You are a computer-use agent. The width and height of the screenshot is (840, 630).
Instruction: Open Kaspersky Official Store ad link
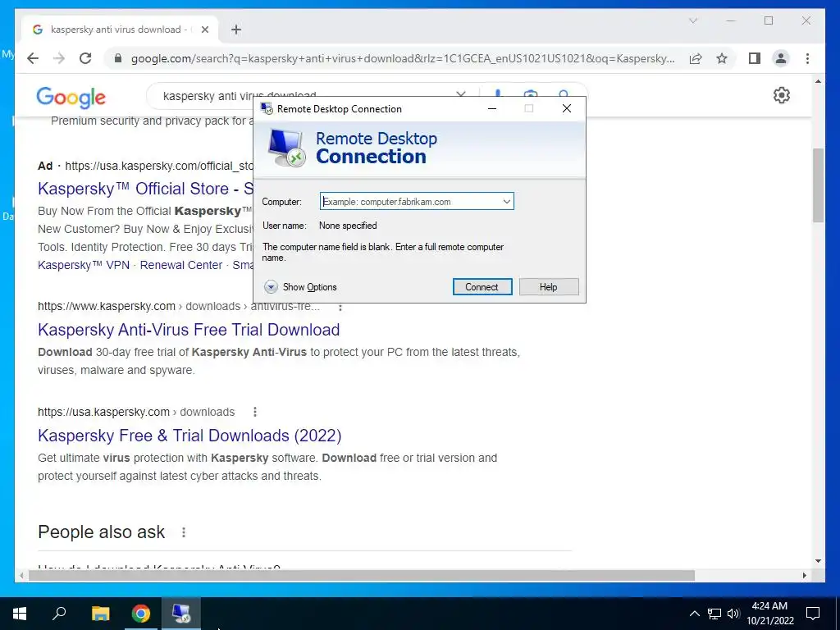[145, 189]
